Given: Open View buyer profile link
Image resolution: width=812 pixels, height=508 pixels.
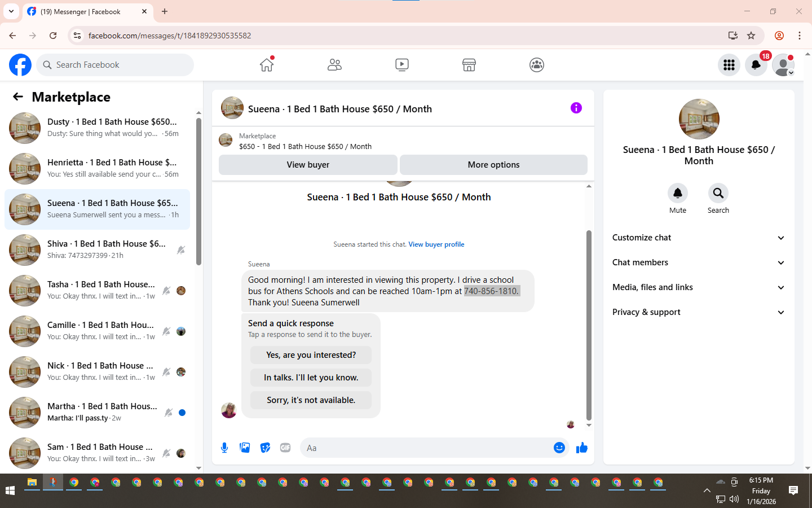Looking at the screenshot, I should (x=436, y=244).
